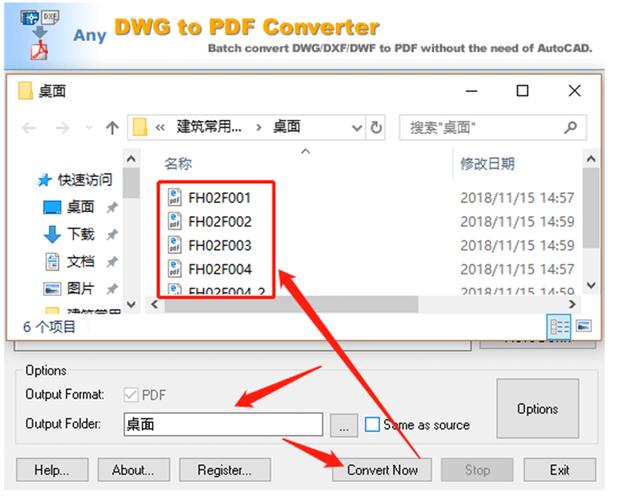Open 文档 in the navigation pane
Image resolution: width=625 pixels, height=500 pixels.
point(81,261)
